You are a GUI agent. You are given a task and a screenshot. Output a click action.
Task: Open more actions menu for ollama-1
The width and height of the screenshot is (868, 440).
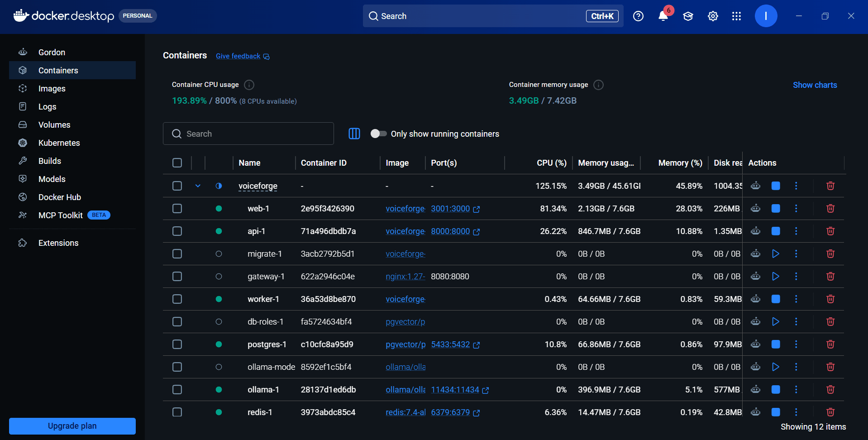pyautogui.click(x=796, y=389)
